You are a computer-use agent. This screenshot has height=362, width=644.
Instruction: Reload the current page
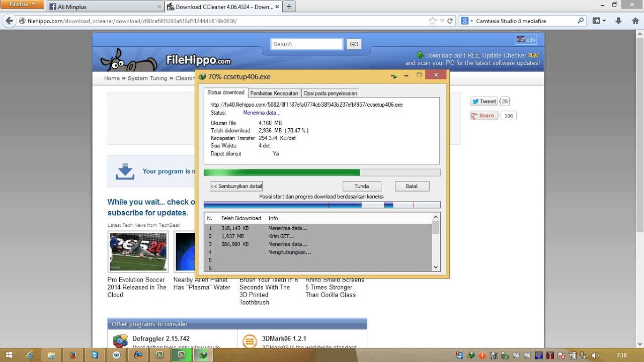(x=450, y=21)
